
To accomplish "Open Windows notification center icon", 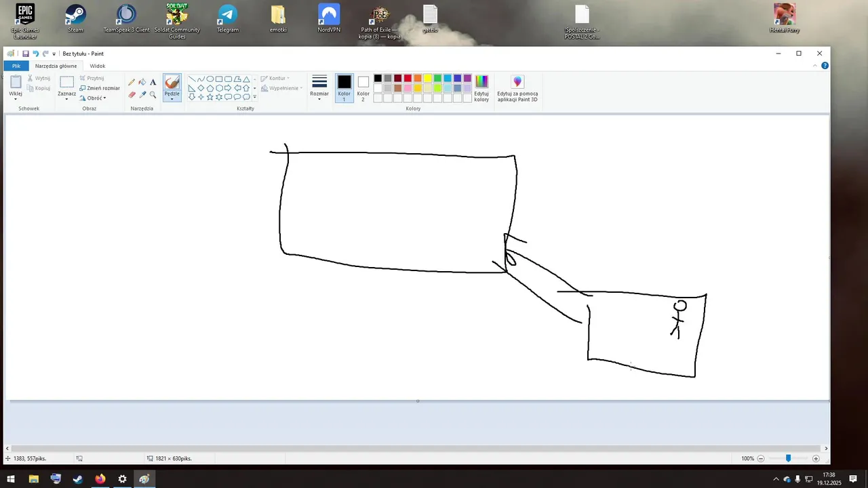I will [x=853, y=479].
